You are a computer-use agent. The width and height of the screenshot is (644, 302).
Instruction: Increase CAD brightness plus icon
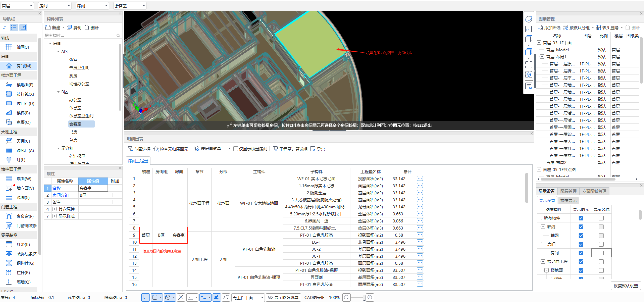pos(370,297)
